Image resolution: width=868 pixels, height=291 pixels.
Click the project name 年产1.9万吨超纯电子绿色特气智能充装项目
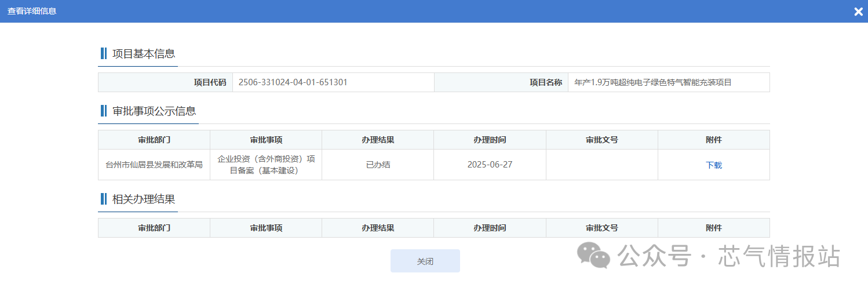coord(652,82)
